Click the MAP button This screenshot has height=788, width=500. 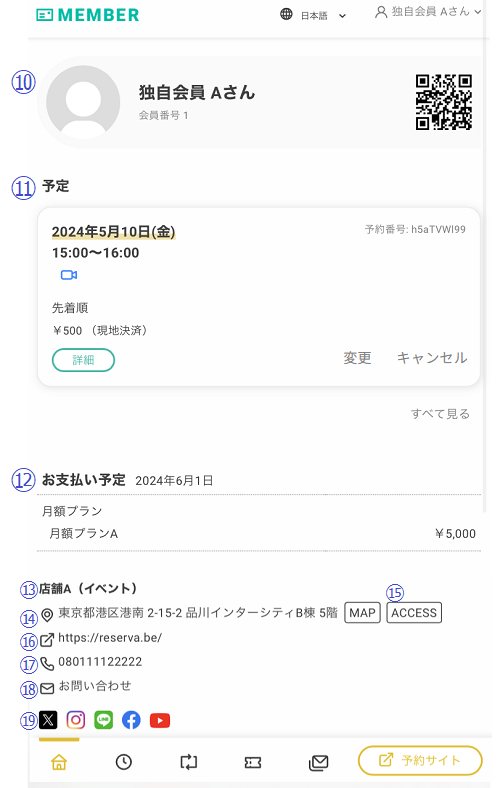[362, 613]
